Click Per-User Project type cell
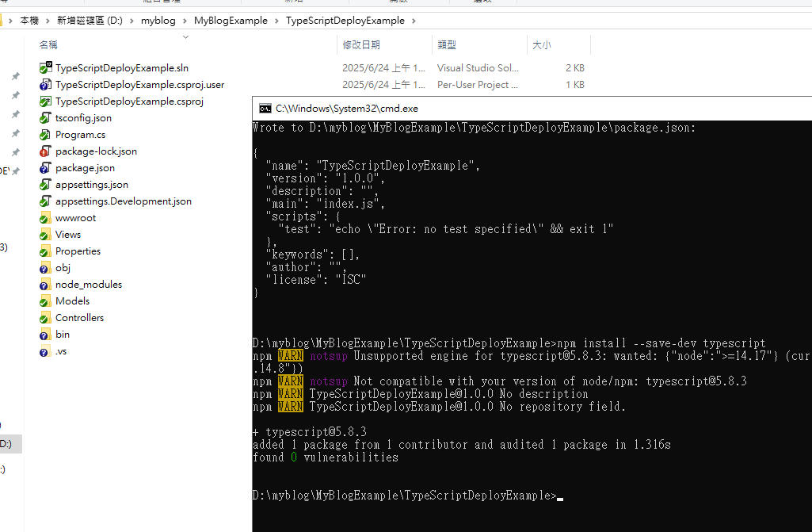Screen dimensions: 812x532 [477, 85]
